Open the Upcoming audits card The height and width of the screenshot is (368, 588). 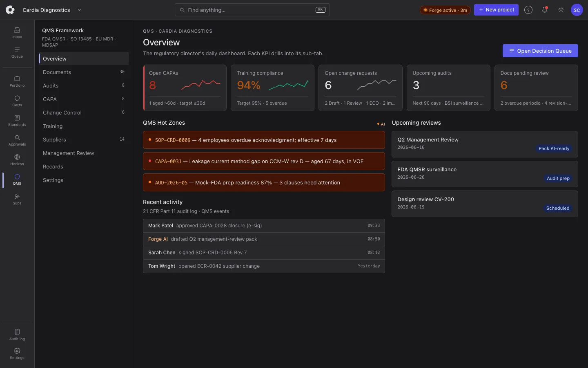448,88
